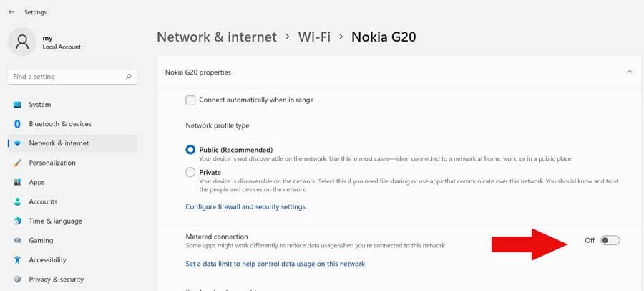
Task: Go to Network & internet breadcrumb
Action: [x=217, y=37]
